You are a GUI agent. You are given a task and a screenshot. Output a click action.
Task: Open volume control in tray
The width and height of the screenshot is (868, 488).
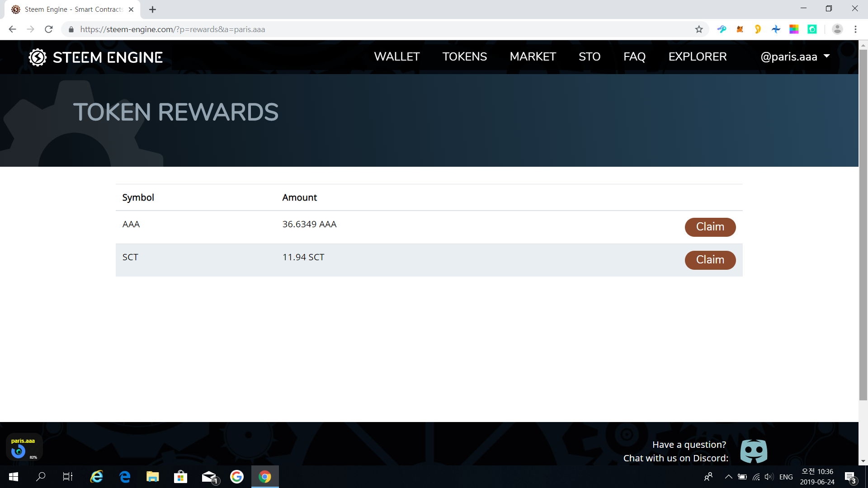click(769, 477)
